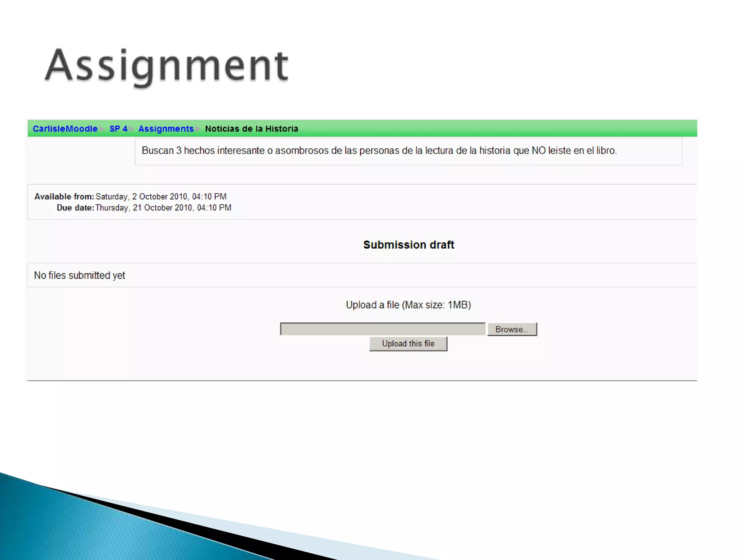Go to the Assignments breadcrumb link

[x=166, y=129]
